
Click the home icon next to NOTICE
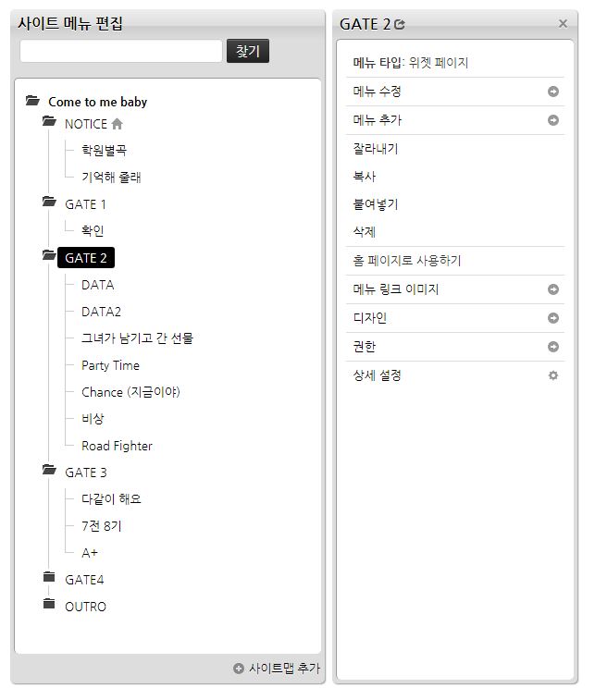click(118, 124)
